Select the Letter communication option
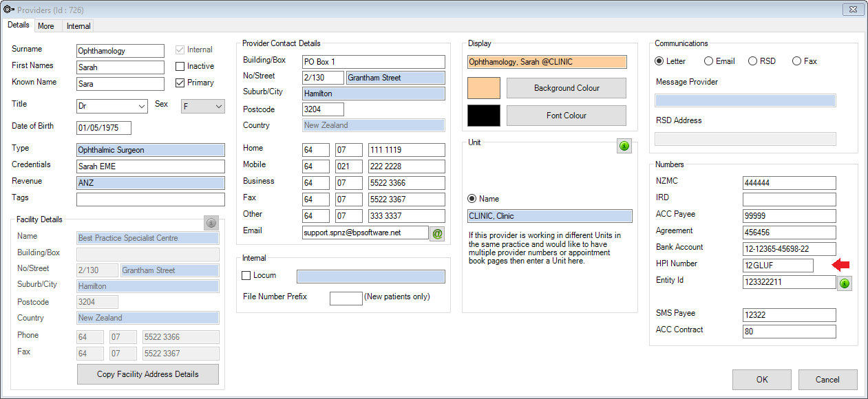Screen dimensions: 868x399 (x=659, y=61)
